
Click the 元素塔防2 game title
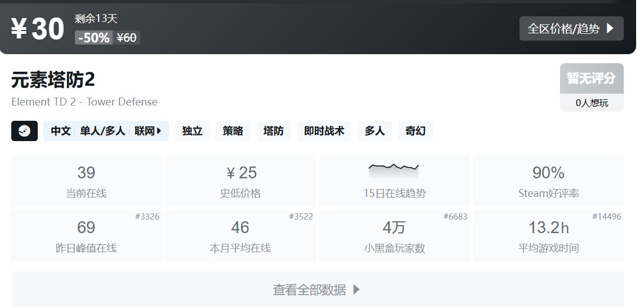pos(53,80)
